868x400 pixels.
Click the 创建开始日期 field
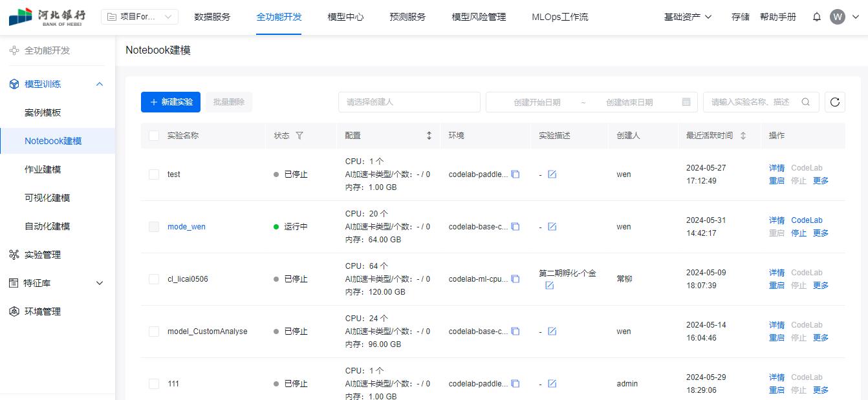point(537,102)
